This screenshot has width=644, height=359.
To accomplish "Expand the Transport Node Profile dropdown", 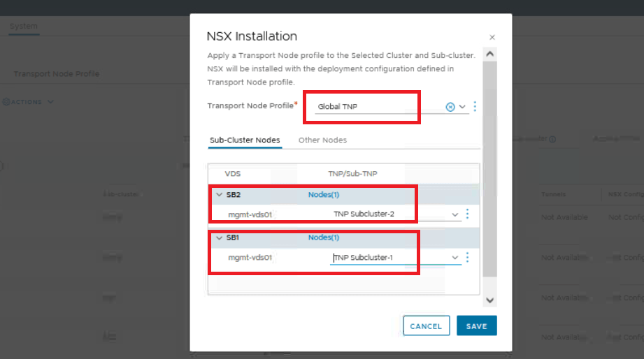I will [462, 107].
